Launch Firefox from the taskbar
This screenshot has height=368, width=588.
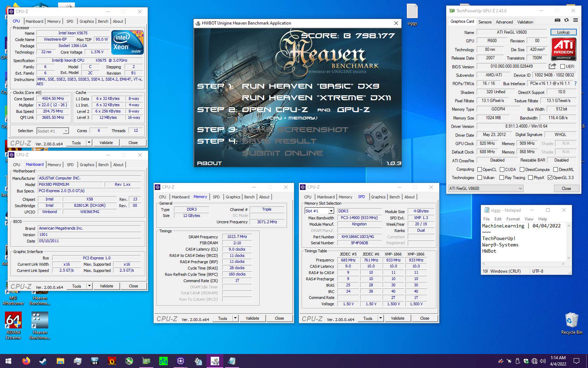[26, 361]
